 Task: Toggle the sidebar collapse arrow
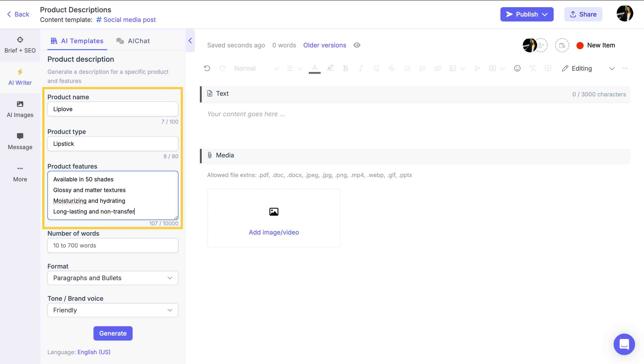(190, 41)
